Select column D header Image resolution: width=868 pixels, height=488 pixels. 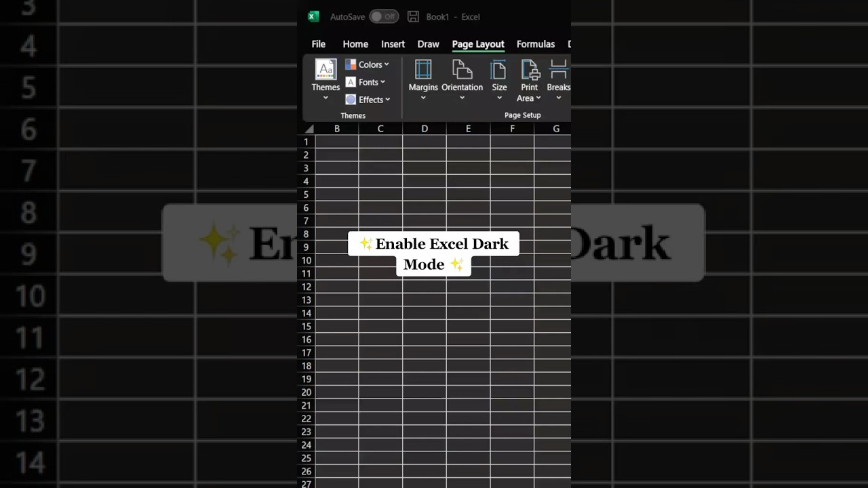coord(425,129)
